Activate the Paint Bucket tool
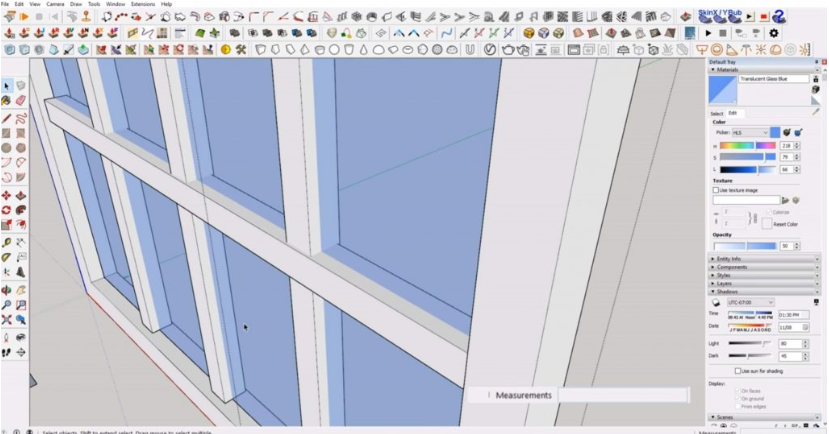Image resolution: width=829 pixels, height=434 pixels. coord(6,100)
